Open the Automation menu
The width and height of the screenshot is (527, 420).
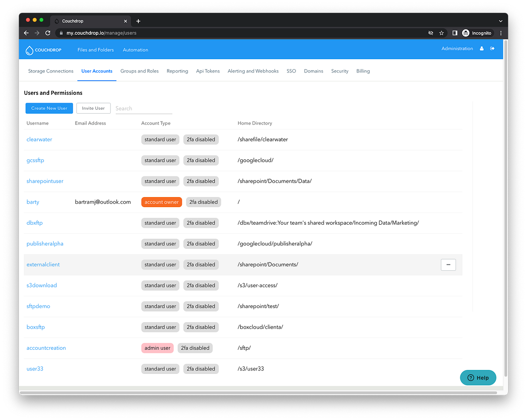pyautogui.click(x=135, y=50)
